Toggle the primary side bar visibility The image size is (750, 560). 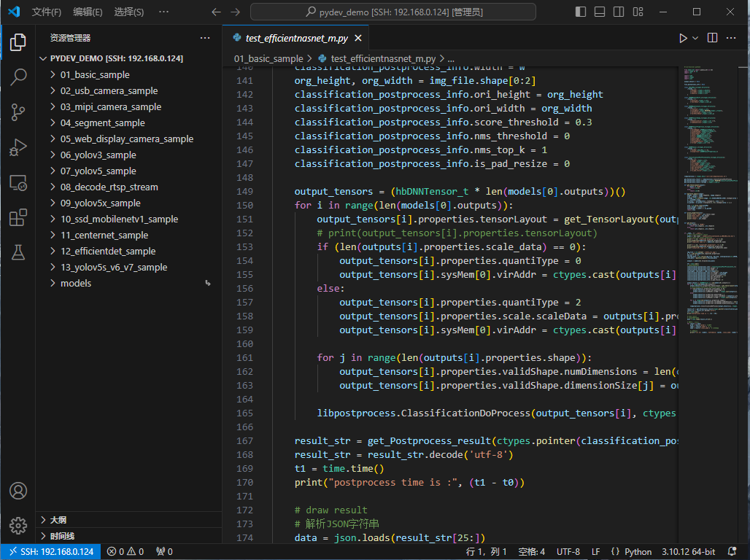(580, 12)
